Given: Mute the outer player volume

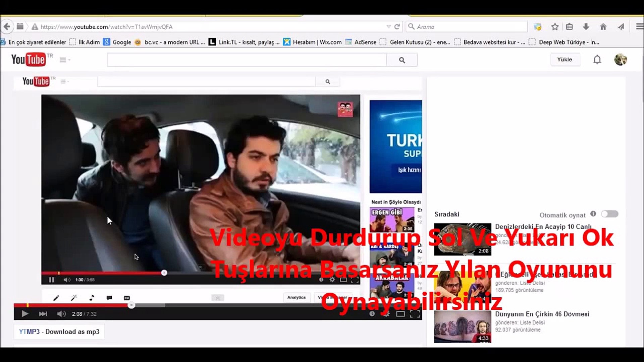Looking at the screenshot, I should 61,314.
